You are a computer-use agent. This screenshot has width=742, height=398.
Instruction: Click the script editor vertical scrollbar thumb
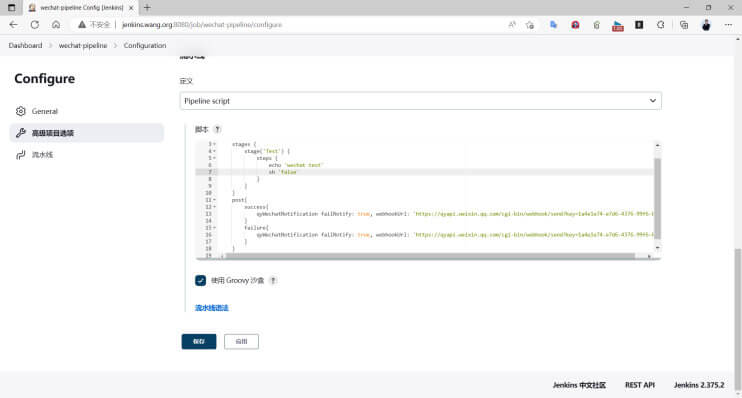click(x=657, y=199)
